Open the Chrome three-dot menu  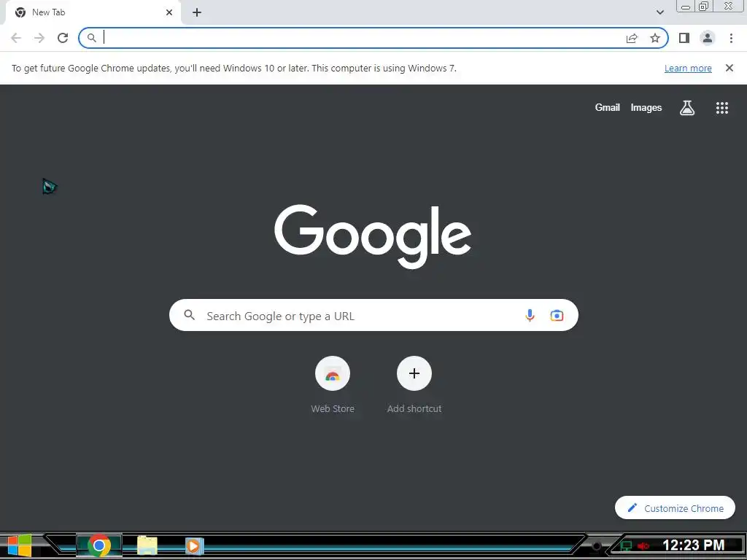coord(731,38)
